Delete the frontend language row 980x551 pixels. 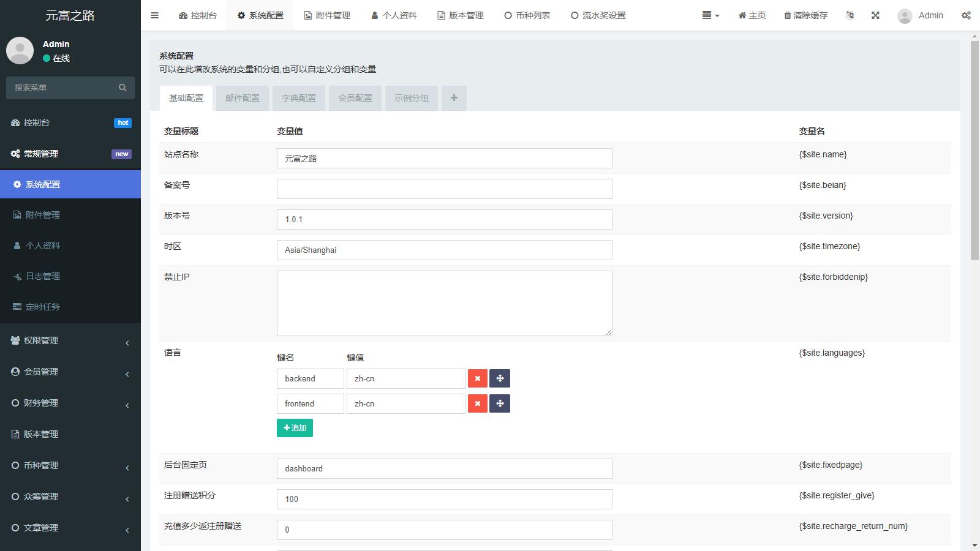coord(477,403)
